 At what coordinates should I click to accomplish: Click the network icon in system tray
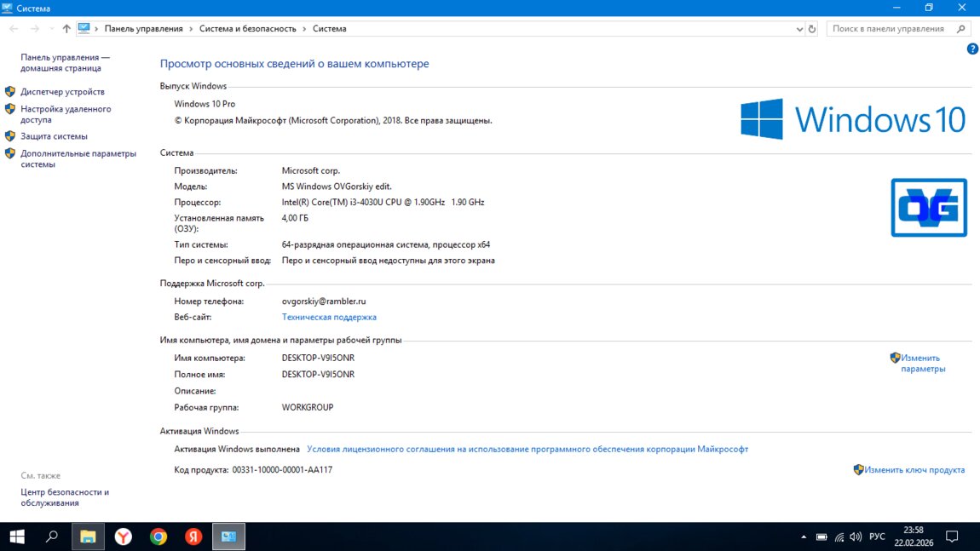[839, 537]
